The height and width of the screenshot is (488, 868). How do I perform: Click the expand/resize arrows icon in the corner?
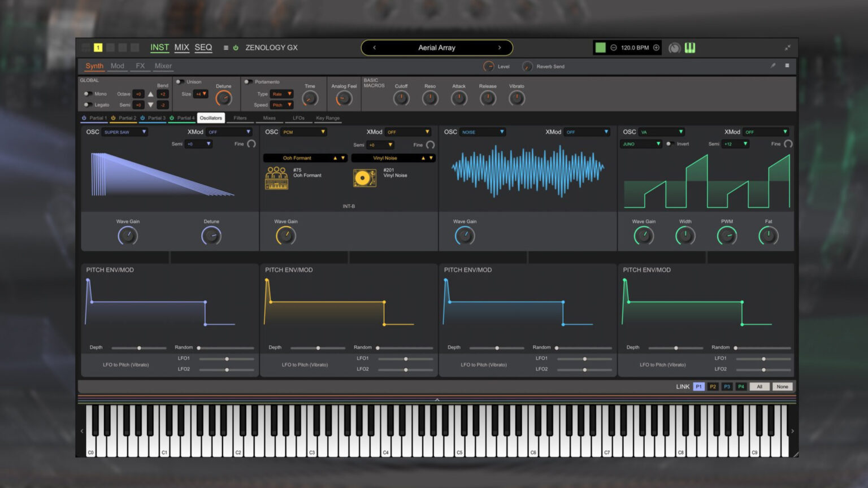tap(788, 48)
